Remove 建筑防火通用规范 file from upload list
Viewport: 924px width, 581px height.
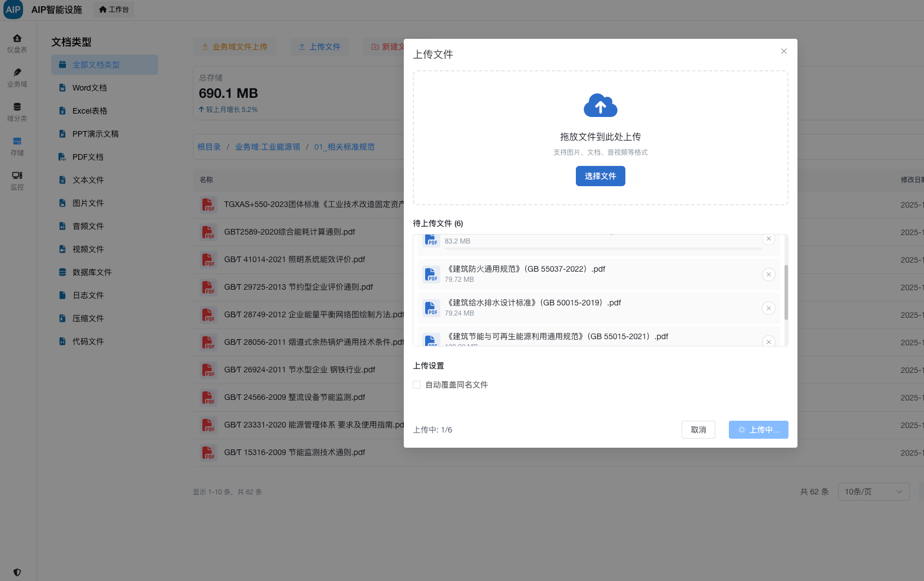coord(768,274)
